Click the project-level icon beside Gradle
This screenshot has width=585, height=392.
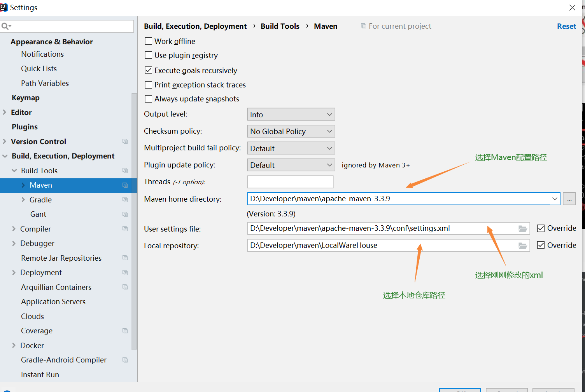(125, 200)
